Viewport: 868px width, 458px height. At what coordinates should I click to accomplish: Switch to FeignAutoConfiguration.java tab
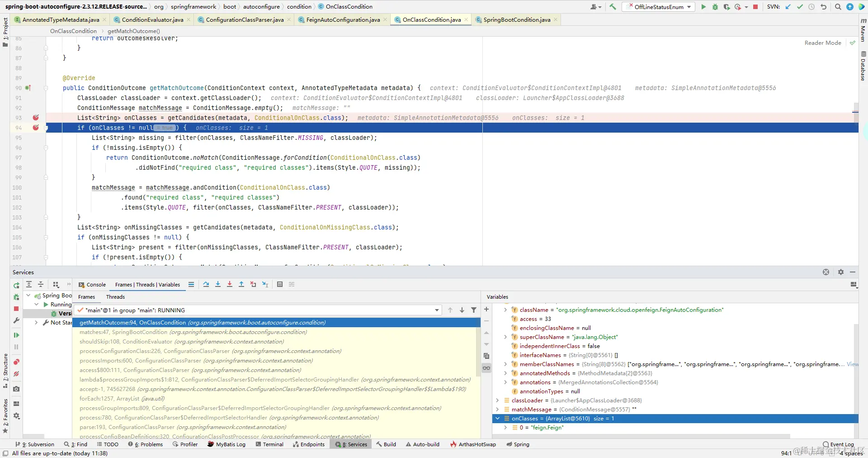[343, 19]
